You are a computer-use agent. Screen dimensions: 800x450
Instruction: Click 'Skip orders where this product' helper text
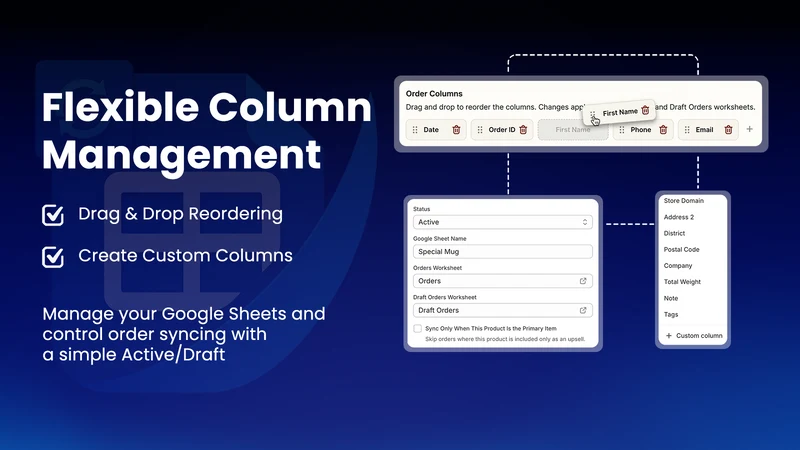point(505,339)
